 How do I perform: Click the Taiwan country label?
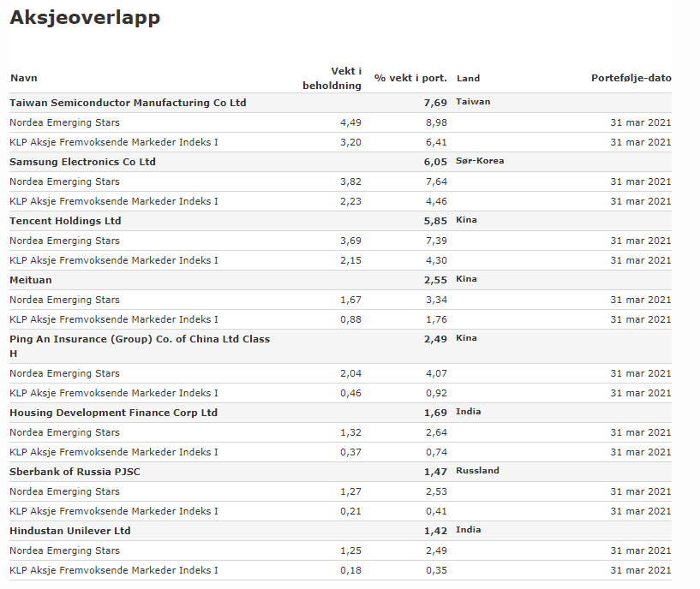coord(473,102)
